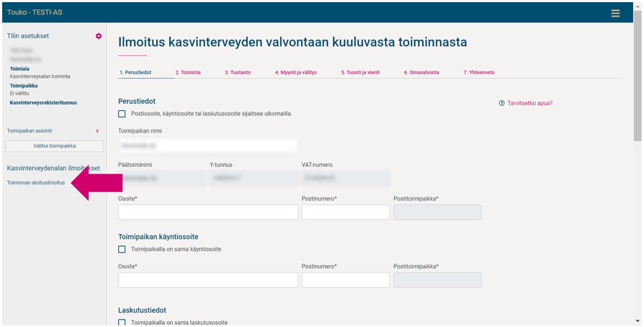Click Kasvinterveydenalan ilmoitukset heading
The image size is (644, 327).
[54, 168]
